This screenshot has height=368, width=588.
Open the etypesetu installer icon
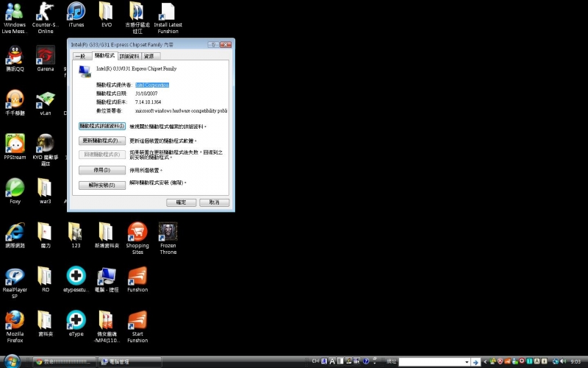click(76, 280)
